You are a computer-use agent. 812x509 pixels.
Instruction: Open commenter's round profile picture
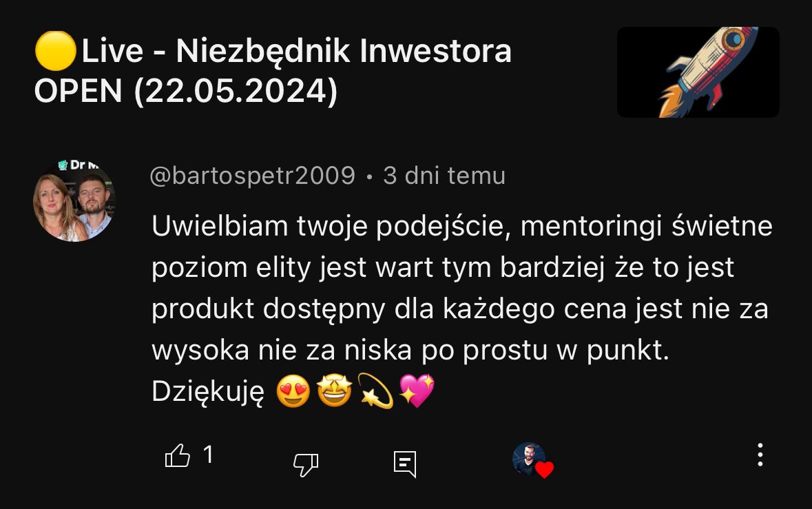point(74,201)
